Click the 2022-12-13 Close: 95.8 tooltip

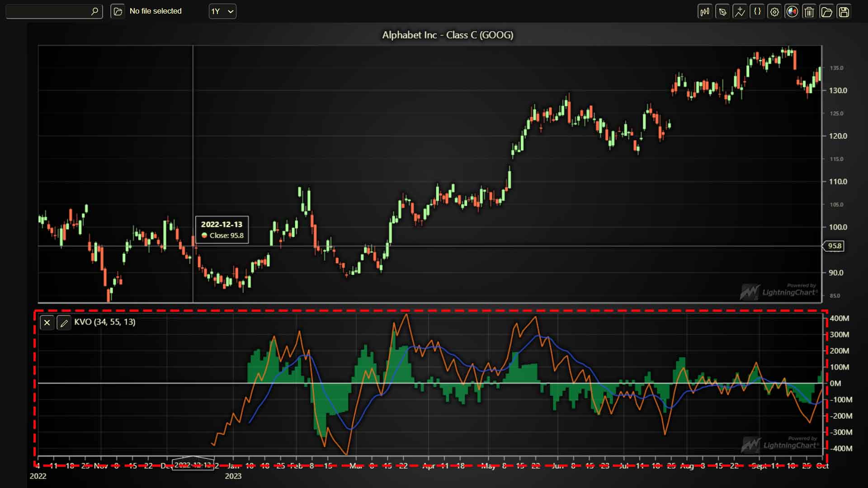(x=222, y=230)
